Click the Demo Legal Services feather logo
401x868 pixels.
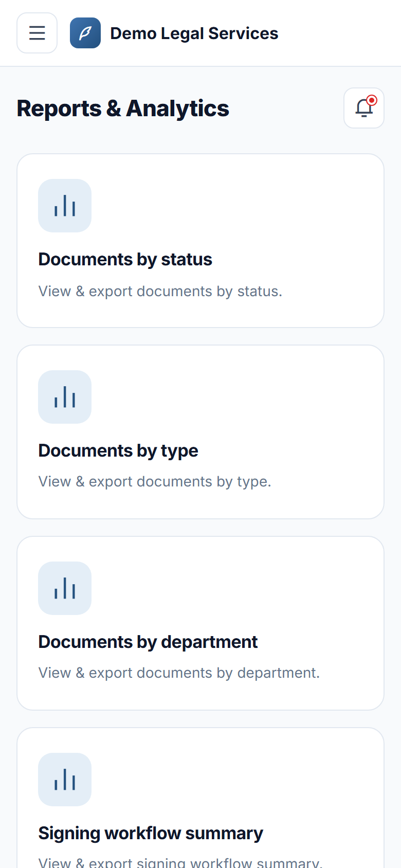(x=85, y=33)
